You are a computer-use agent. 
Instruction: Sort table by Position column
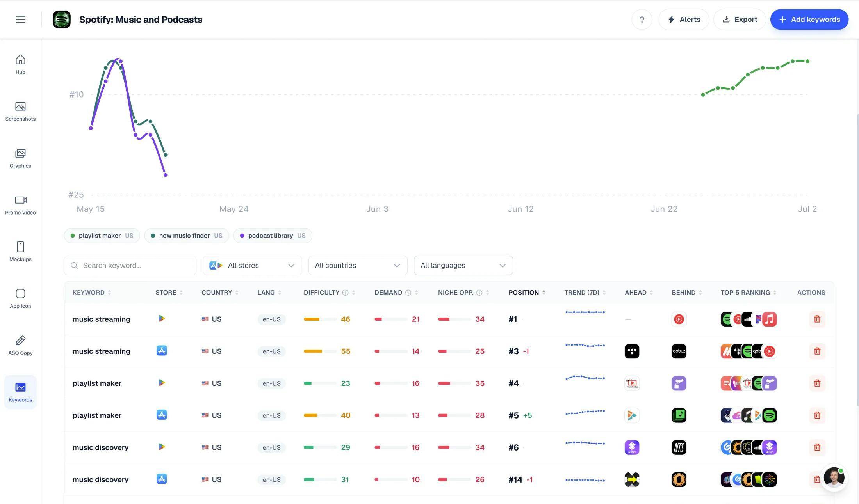527,293
